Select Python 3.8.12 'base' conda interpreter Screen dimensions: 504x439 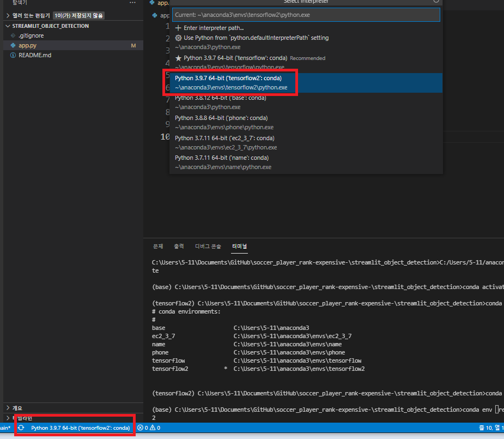[x=306, y=103]
